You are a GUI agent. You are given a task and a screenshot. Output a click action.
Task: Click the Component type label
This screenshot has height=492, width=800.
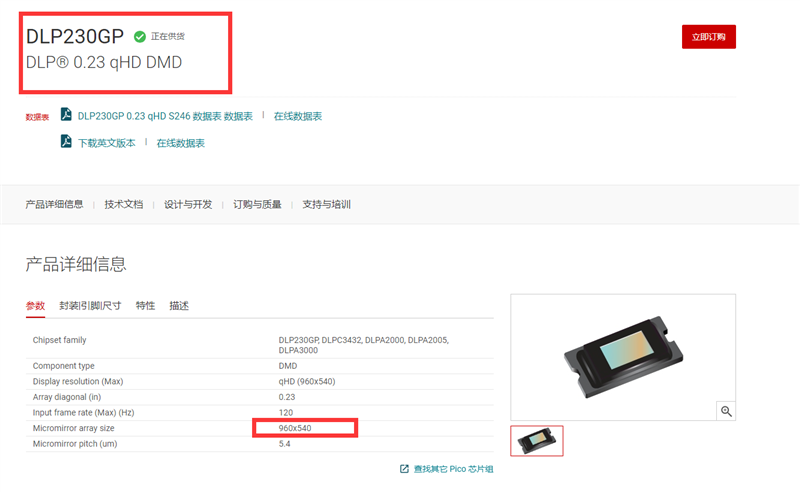point(64,366)
